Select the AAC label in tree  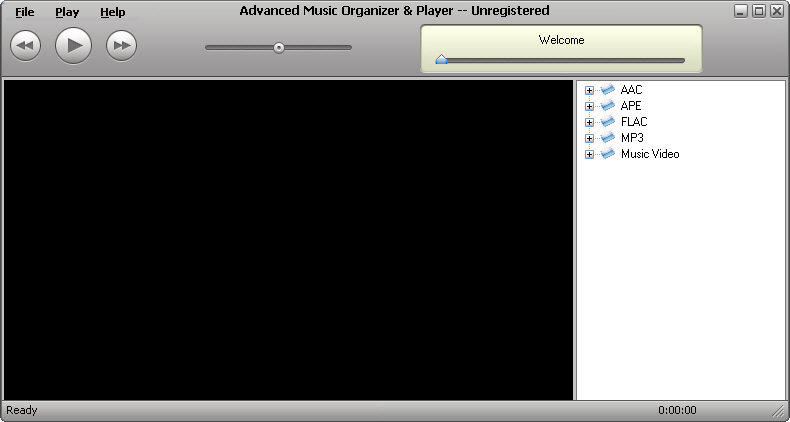(x=631, y=90)
